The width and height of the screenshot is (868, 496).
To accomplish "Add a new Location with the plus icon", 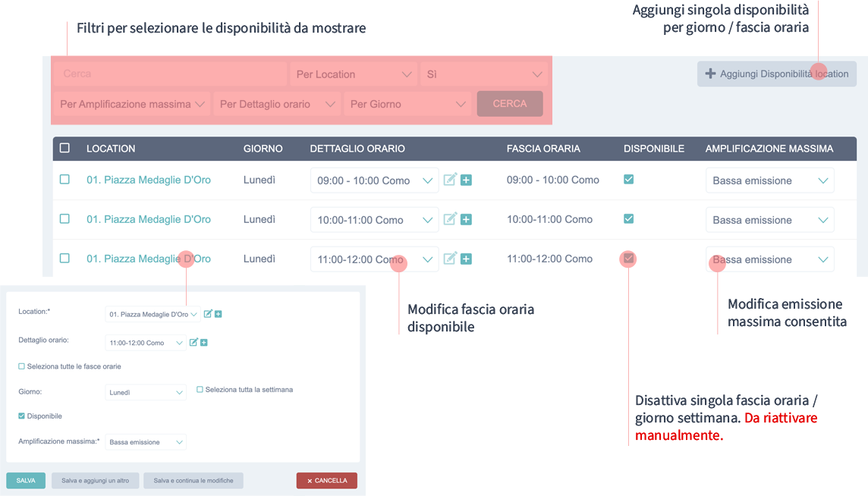I will tap(219, 314).
